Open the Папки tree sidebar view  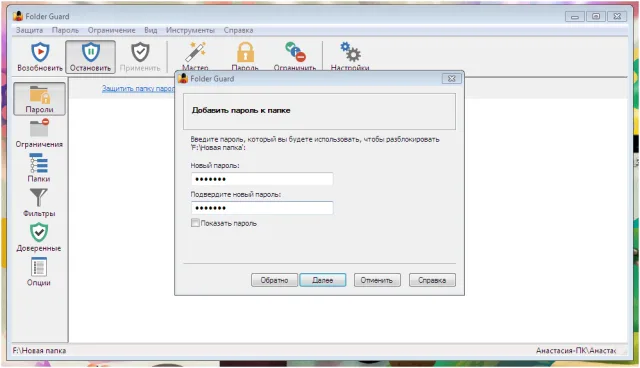[x=39, y=168]
